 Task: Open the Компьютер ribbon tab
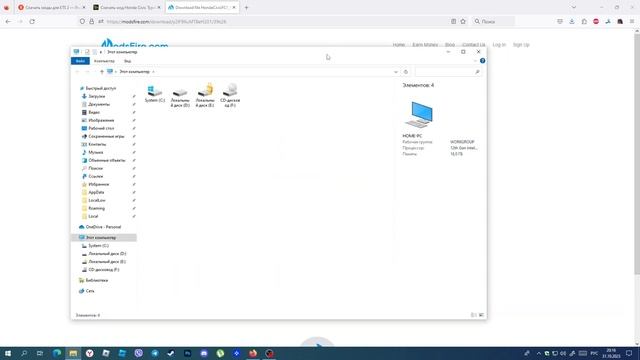click(104, 61)
